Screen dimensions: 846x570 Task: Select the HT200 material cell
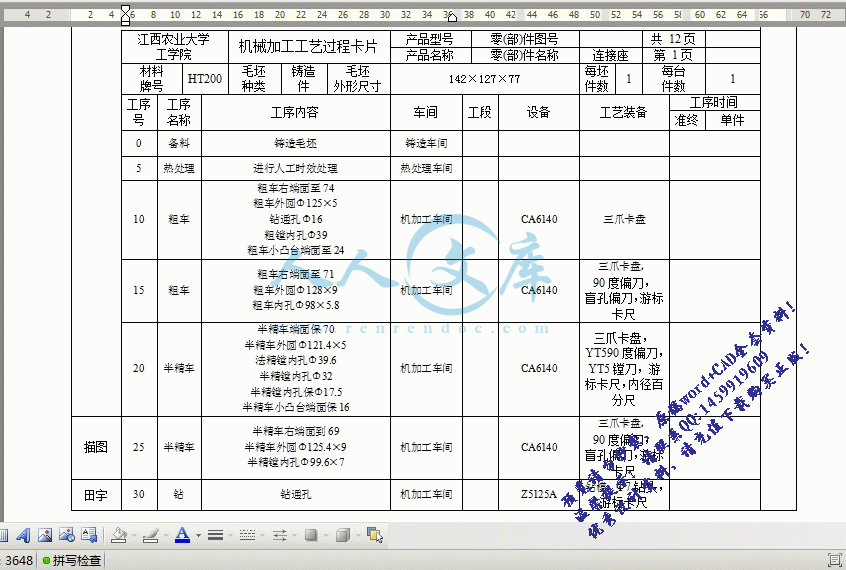pos(204,79)
